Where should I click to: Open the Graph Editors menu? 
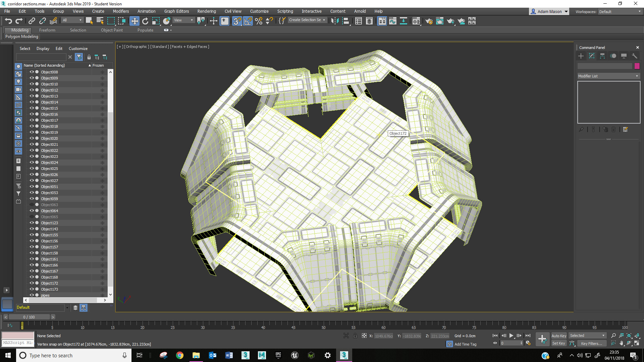click(x=176, y=11)
